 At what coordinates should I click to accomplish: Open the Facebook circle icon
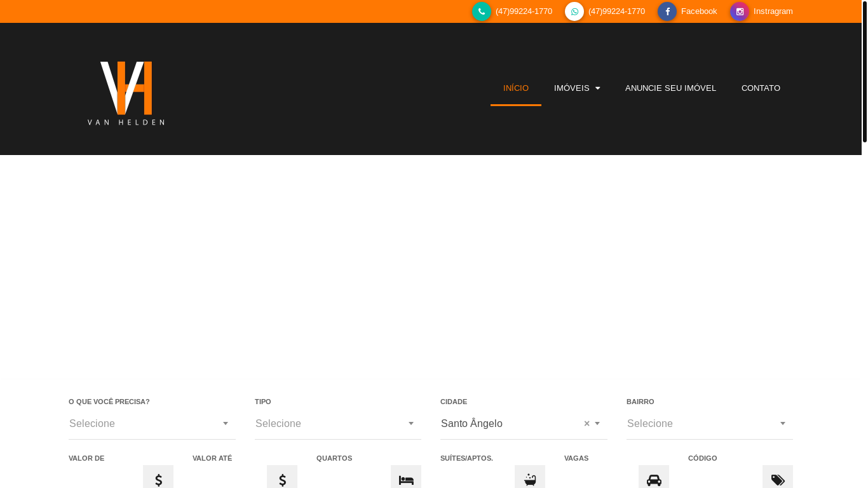click(667, 11)
